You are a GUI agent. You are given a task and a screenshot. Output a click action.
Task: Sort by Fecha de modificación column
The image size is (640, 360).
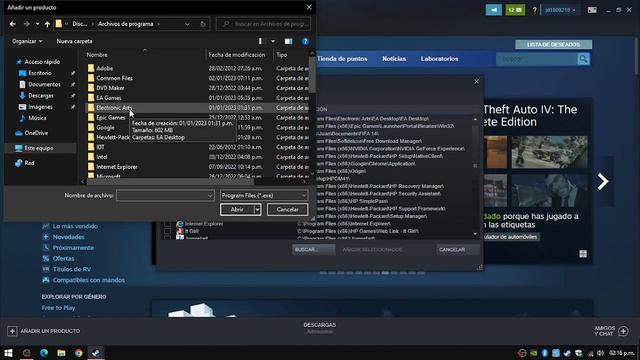coord(237,55)
